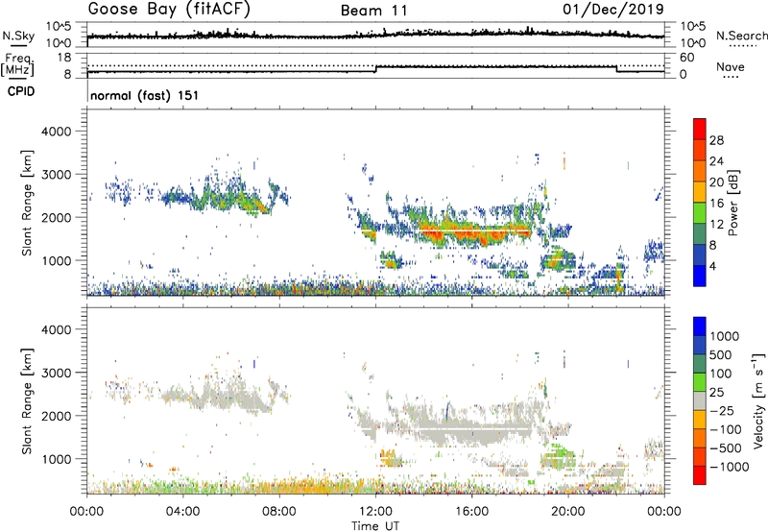Click the "Nave" legend label

pyautogui.click(x=731, y=66)
